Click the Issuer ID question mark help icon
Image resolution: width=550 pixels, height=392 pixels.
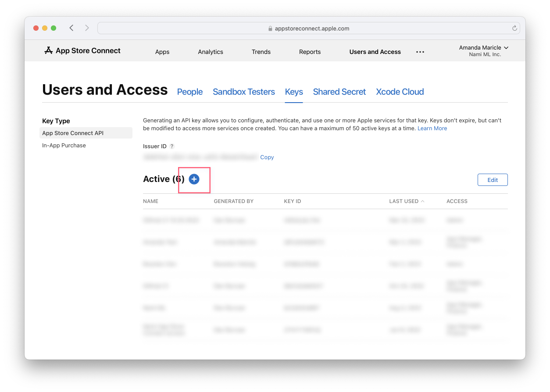pyautogui.click(x=172, y=146)
